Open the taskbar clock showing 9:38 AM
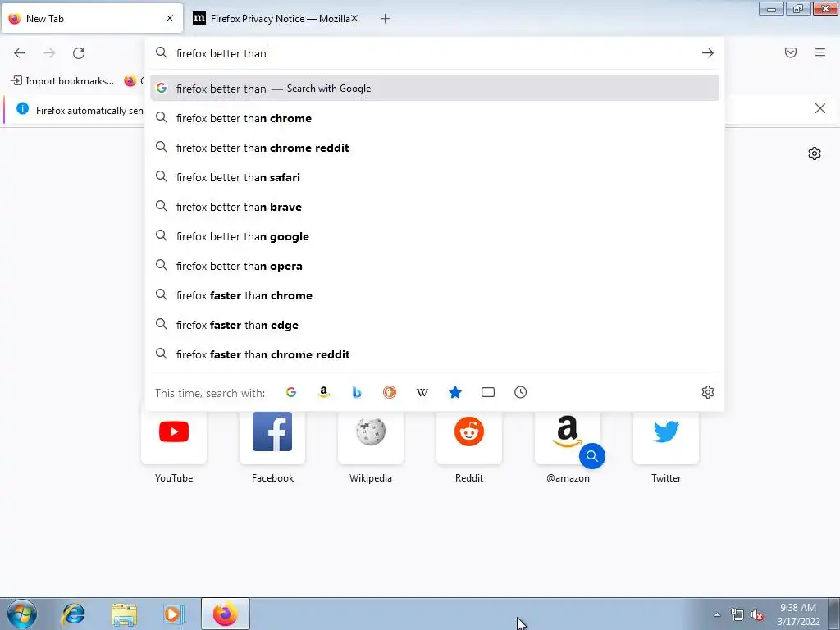This screenshot has width=840, height=630. click(797, 614)
